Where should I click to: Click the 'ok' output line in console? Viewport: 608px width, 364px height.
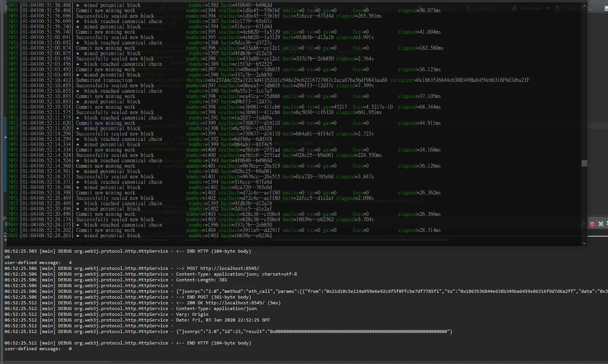(7, 257)
